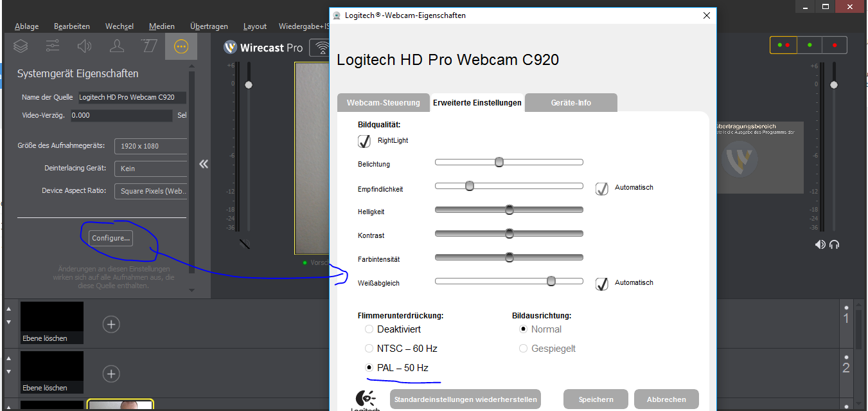The width and height of the screenshot is (868, 411).
Task: Click the Farbintensität slider handle
Action: 509,257
